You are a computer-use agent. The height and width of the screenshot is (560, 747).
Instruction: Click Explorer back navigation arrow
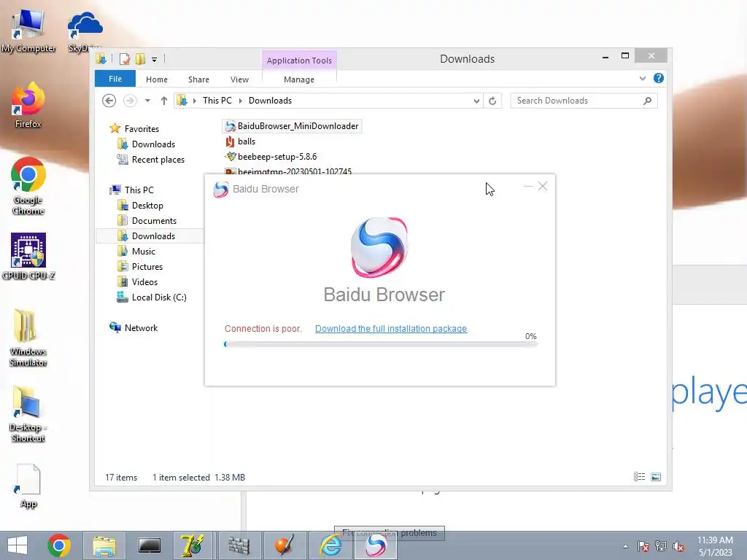tap(109, 101)
